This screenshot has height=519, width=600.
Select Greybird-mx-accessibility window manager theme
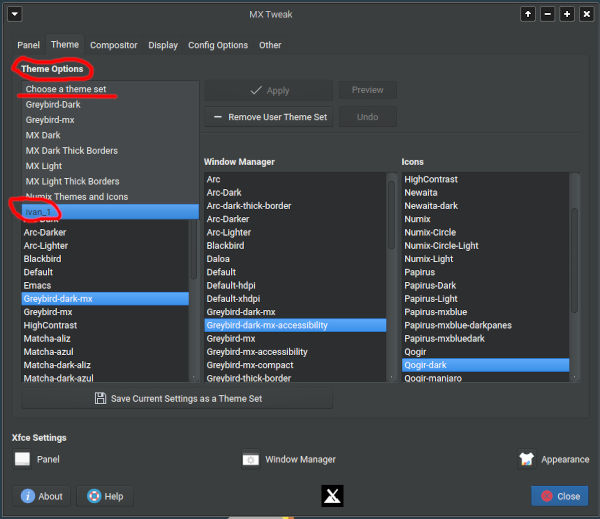(x=295, y=352)
